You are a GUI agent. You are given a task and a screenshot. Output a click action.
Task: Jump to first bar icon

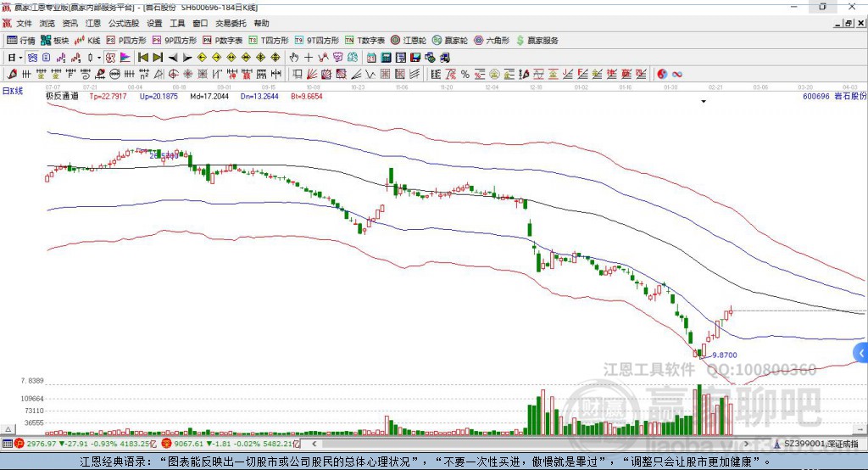(142, 58)
